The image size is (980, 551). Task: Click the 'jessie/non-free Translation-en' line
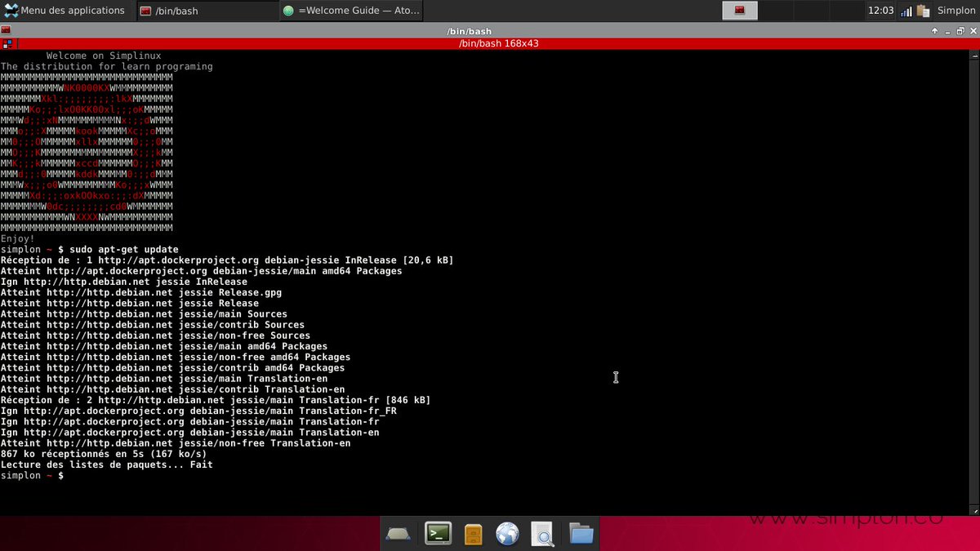176,443
